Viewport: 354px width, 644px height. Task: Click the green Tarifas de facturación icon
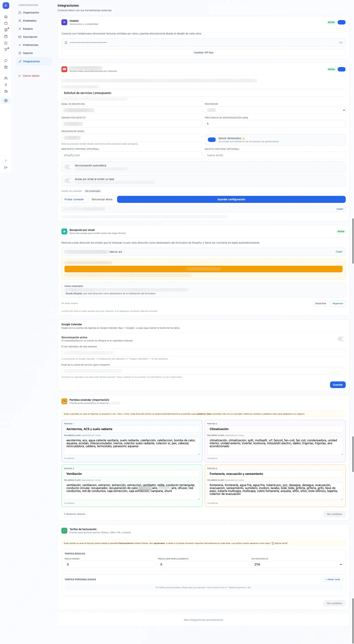[x=64, y=531]
